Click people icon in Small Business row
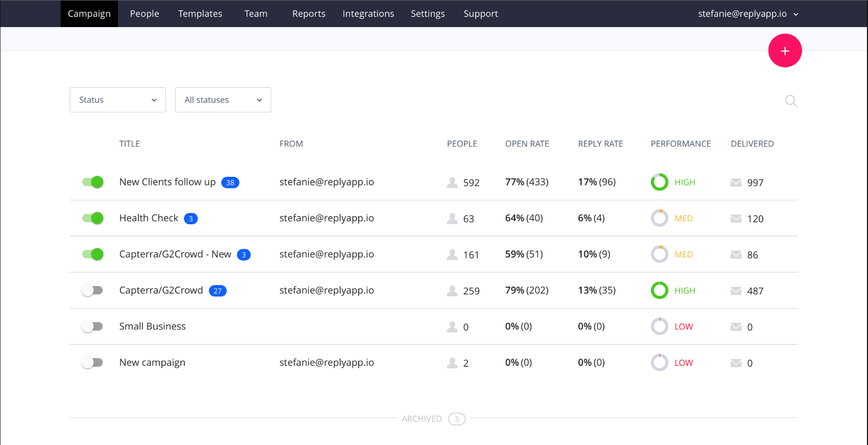Image resolution: width=868 pixels, height=445 pixels. 452,327
